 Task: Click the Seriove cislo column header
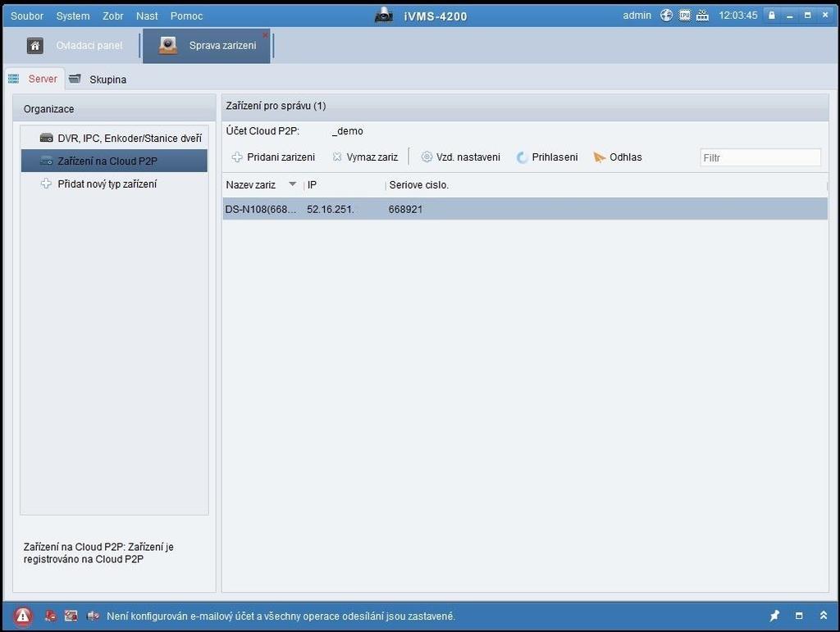click(x=419, y=184)
